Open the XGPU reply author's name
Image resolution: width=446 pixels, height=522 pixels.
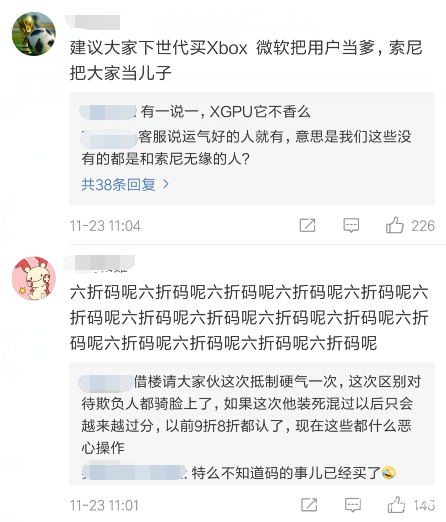click(x=107, y=112)
